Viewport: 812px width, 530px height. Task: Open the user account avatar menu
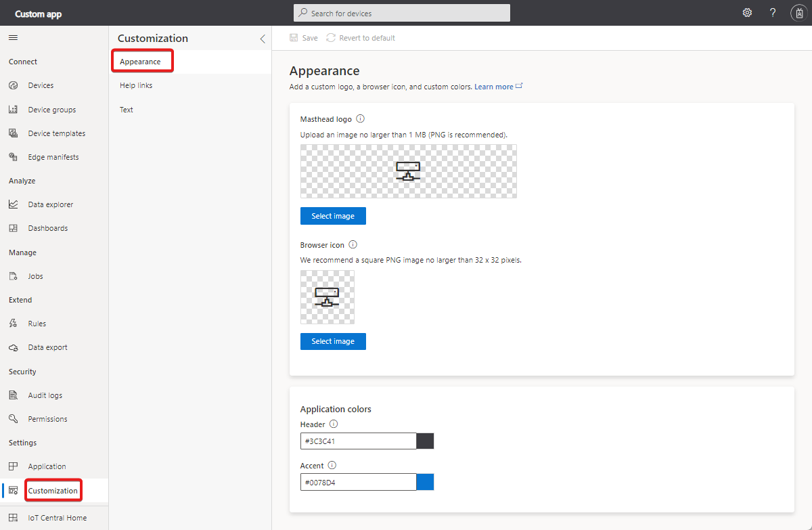[x=798, y=12]
